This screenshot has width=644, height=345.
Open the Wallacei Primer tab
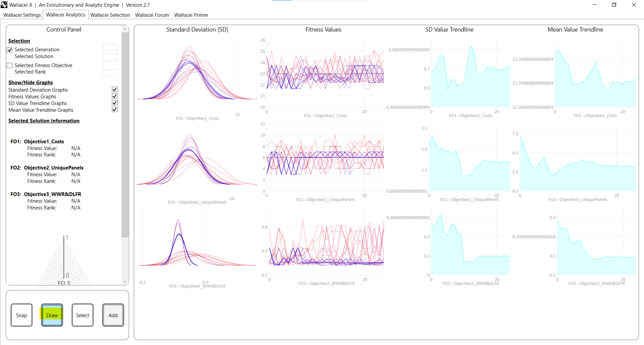191,15
